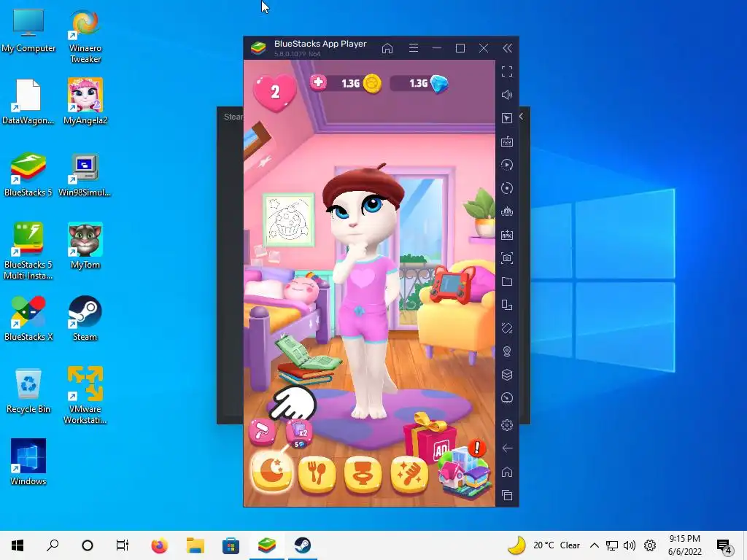
Task: Open BlueStacks settings gear in sidebar
Action: click(507, 425)
